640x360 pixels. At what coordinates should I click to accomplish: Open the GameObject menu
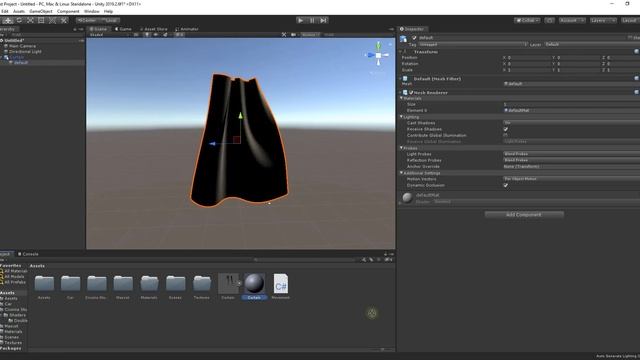(41, 11)
